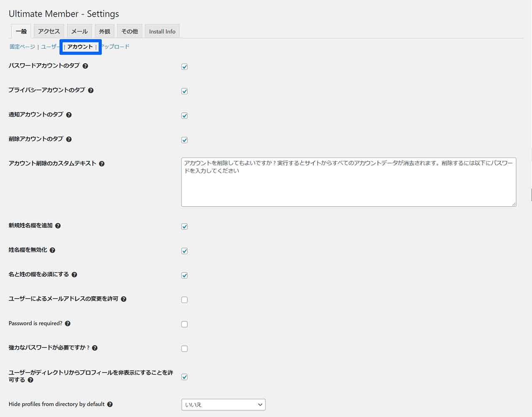Click help icon for Hide profiles from directory
Viewport: 532px width, 417px height.
click(x=110, y=405)
